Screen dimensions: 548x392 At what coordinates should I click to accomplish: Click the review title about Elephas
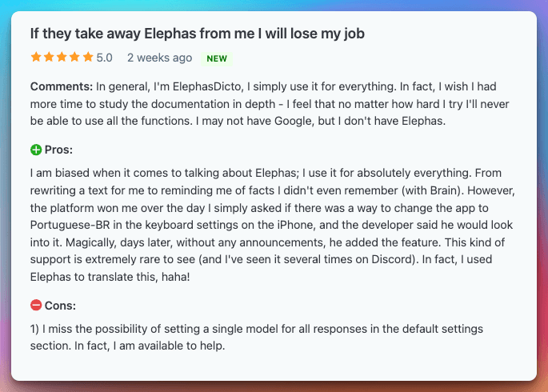(x=198, y=34)
